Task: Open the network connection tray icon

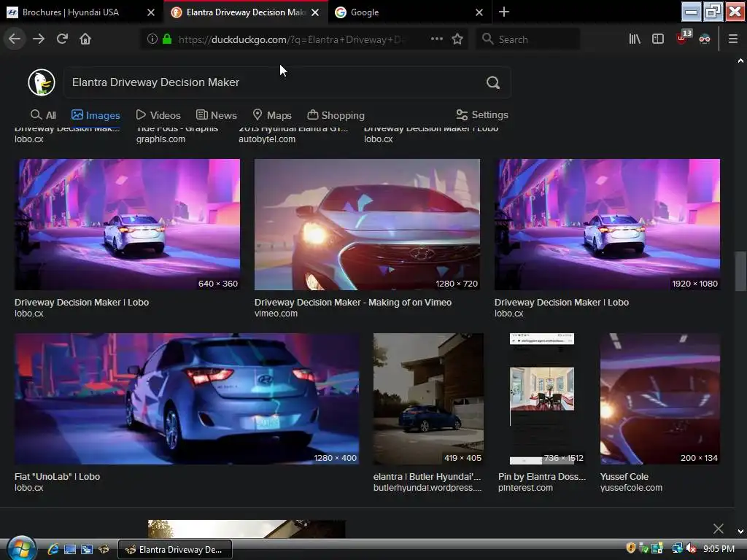Action: [678, 548]
